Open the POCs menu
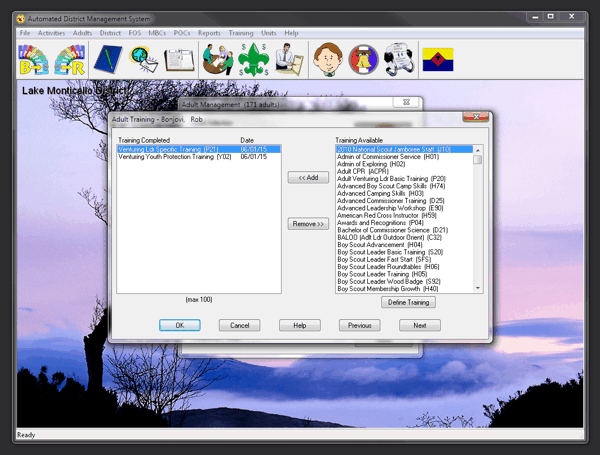The height and width of the screenshot is (455, 600). point(182,33)
